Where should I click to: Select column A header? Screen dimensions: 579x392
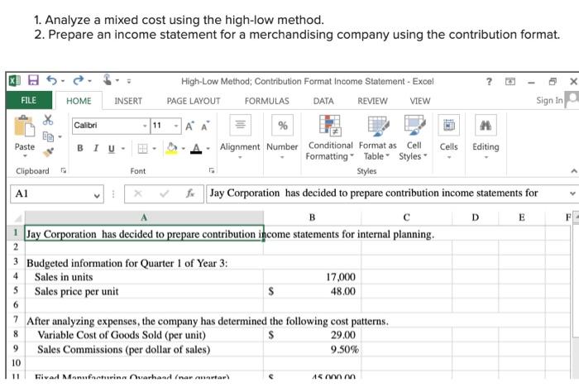pyautogui.click(x=144, y=218)
